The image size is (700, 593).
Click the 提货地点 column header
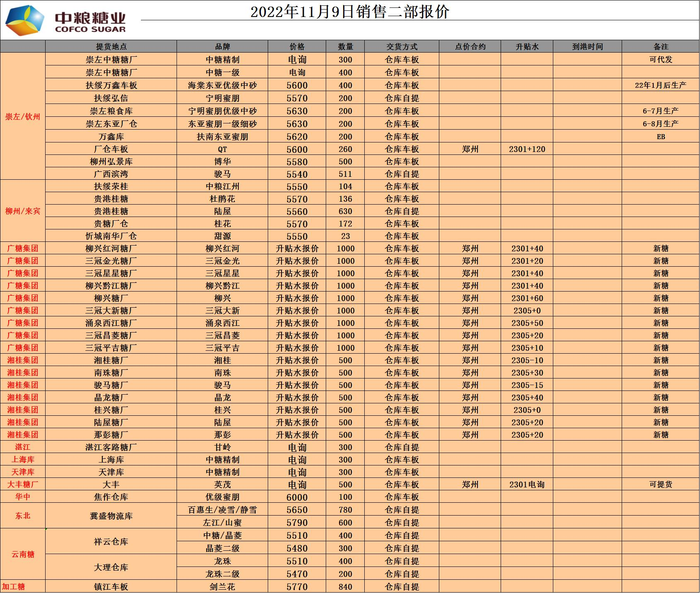click(111, 47)
